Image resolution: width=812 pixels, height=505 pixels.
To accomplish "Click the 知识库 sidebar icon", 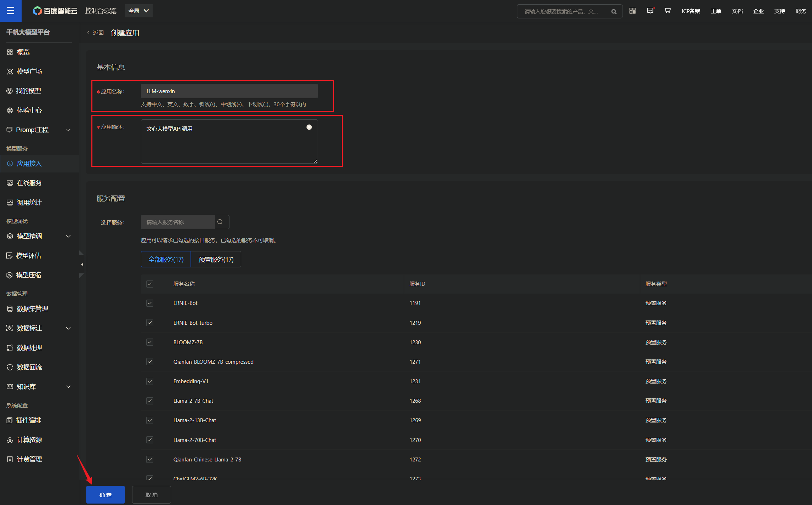I will pos(10,387).
